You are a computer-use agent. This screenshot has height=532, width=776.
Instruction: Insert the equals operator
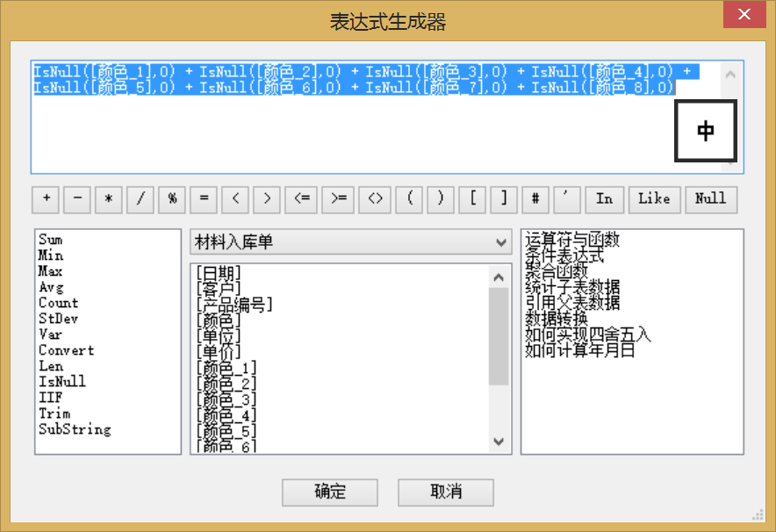click(204, 200)
